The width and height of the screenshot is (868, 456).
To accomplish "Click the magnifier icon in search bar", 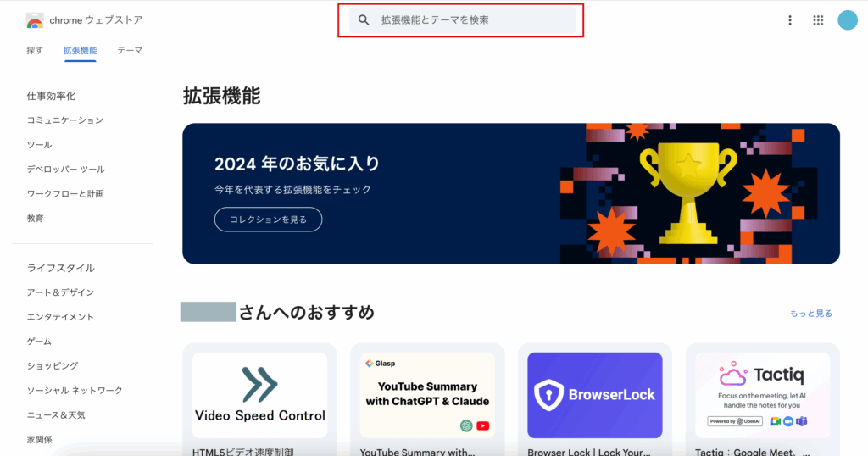I will point(364,20).
